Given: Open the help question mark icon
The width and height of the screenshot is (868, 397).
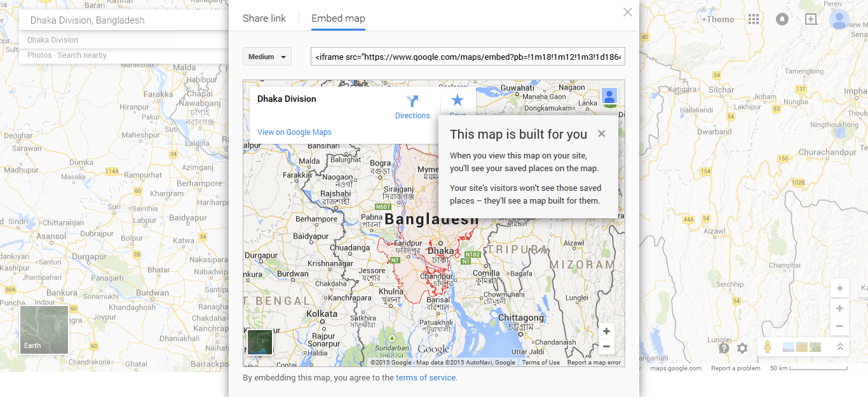Looking at the screenshot, I should click(724, 348).
